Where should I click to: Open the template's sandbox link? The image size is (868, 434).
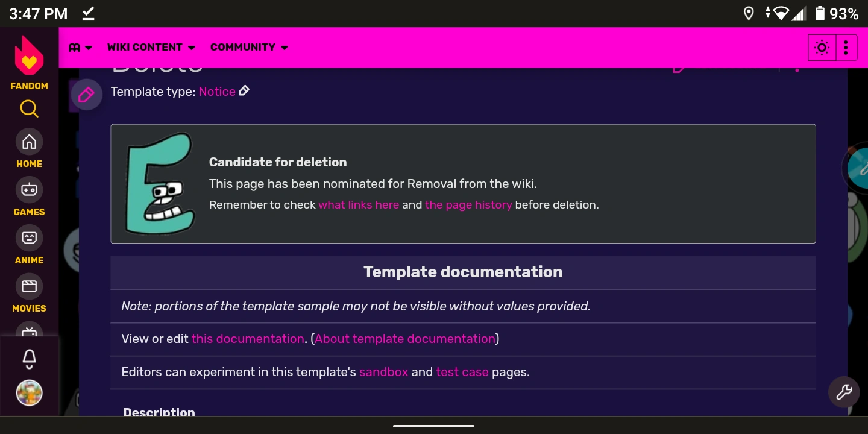pyautogui.click(x=383, y=372)
